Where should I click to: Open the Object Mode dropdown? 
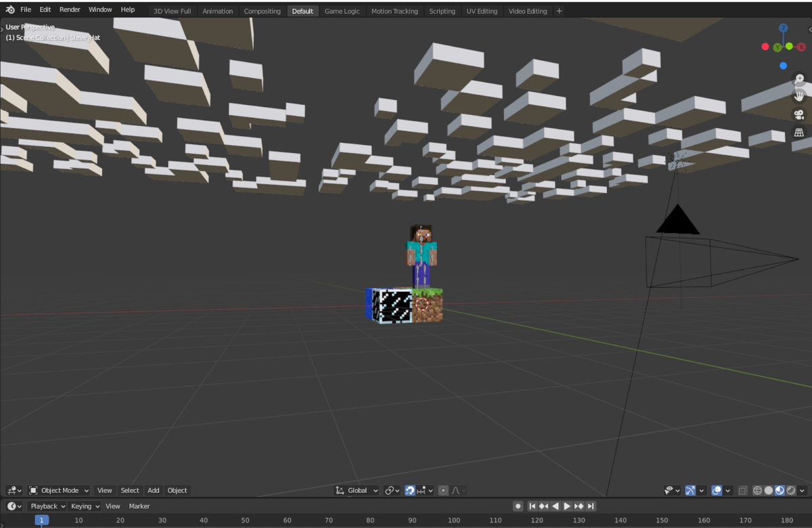pos(59,490)
